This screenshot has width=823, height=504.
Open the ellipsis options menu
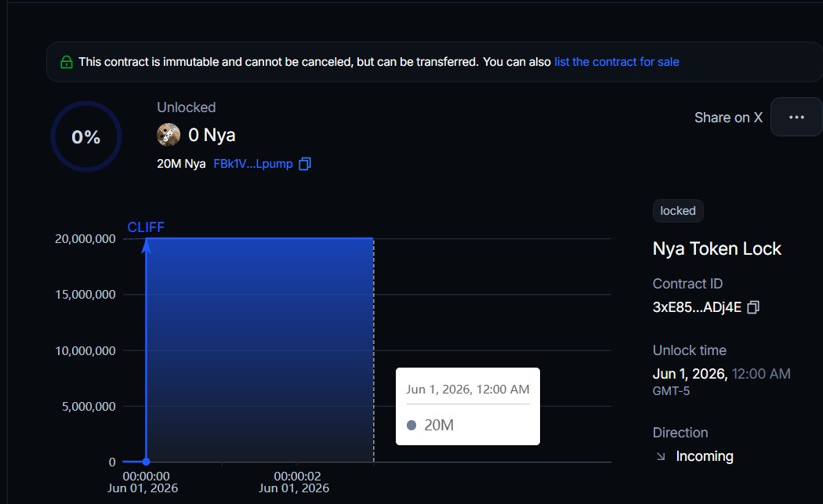796,117
